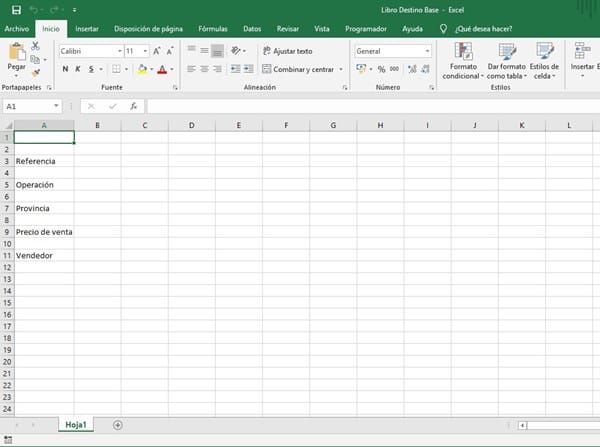This screenshot has width=600, height=447.
Task: Click the ¿Qué desea hacer? search box
Action: coord(483,29)
